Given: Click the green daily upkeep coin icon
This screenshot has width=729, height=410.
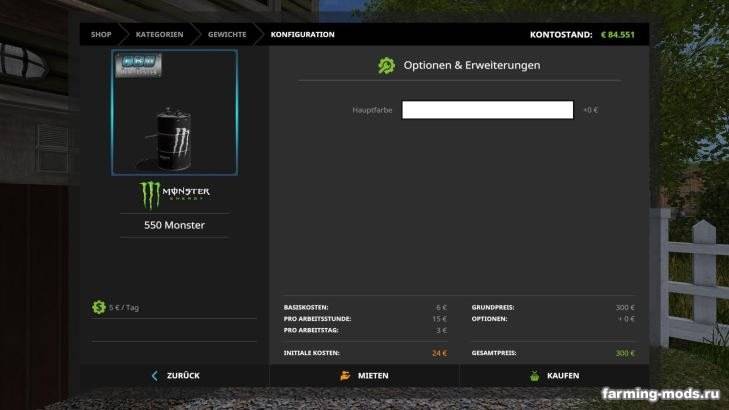Looking at the screenshot, I should [x=99, y=307].
